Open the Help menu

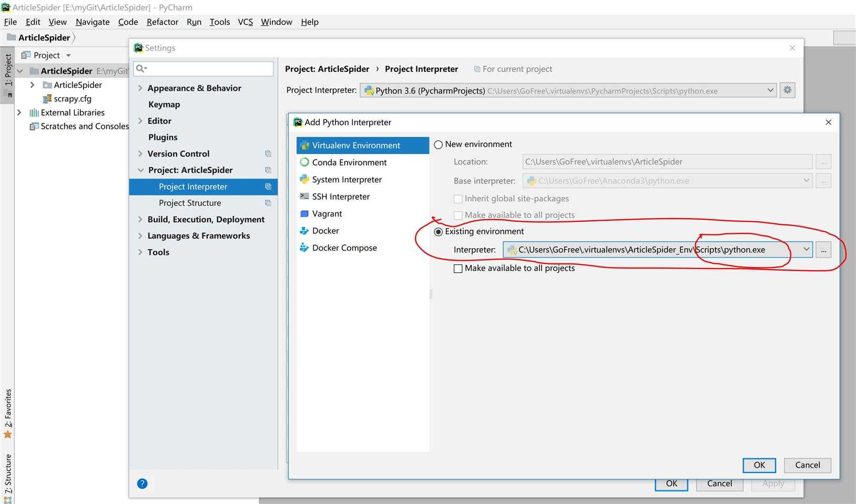(x=310, y=22)
